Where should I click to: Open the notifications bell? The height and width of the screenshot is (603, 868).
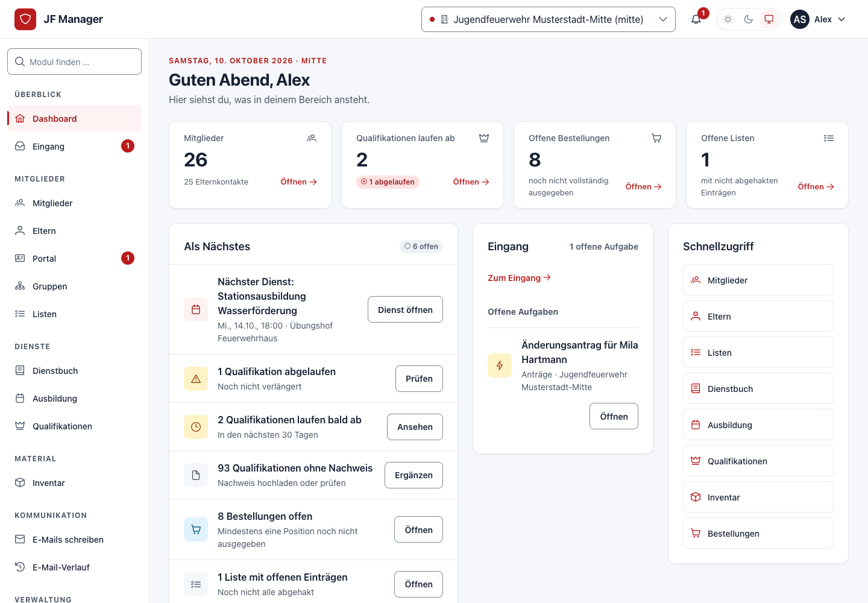pyautogui.click(x=696, y=19)
